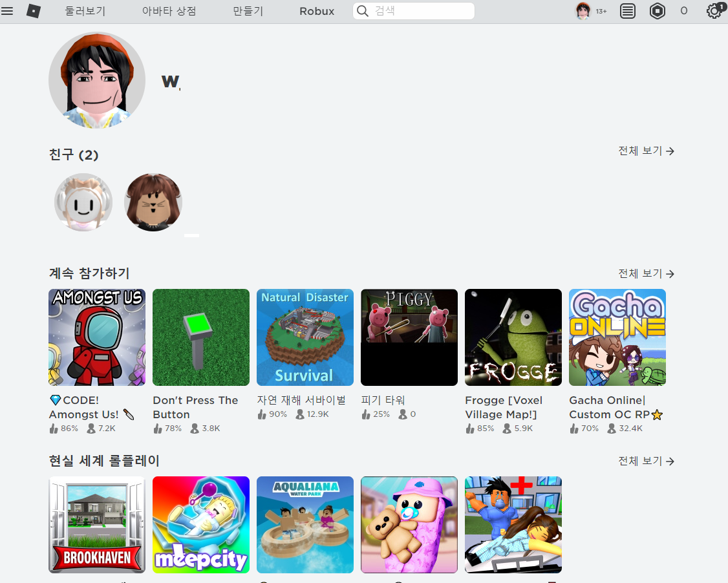The height and width of the screenshot is (583, 728).
Task: Click 전체 보기 next to 현실 세계 롤플레이
Action: click(647, 461)
